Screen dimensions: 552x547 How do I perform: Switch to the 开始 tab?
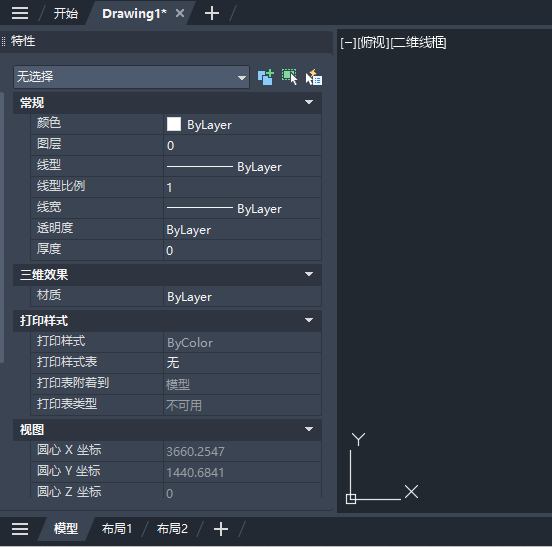(65, 13)
